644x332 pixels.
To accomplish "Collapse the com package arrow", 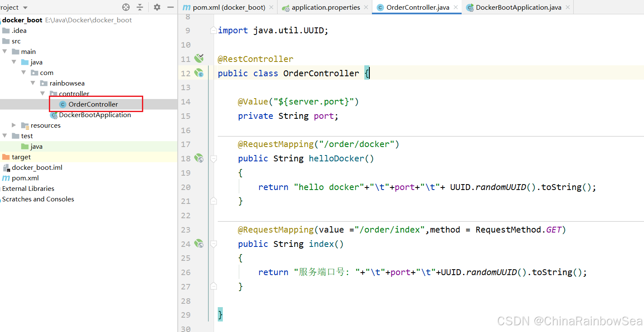I will 24,72.
